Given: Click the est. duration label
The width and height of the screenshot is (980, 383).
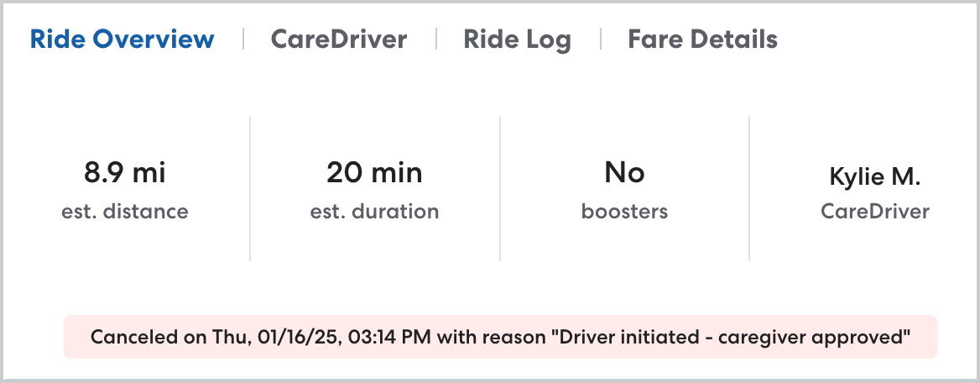Looking at the screenshot, I should pos(374,212).
